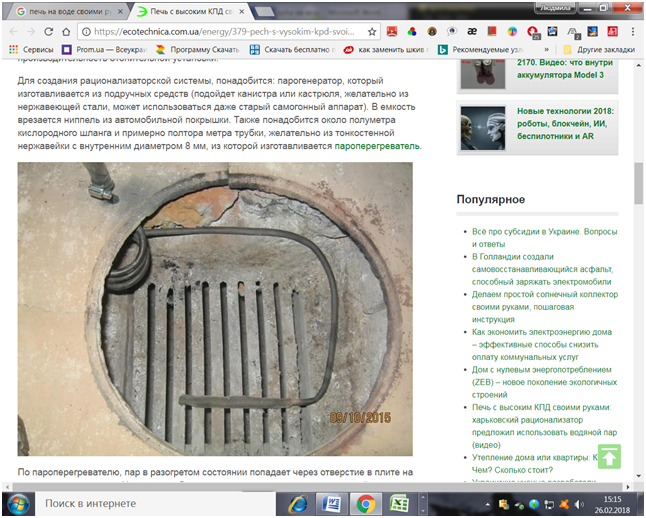This screenshot has height=518, width=646.
Task: Open В Голландии создали асфальт link
Action: tap(543, 269)
